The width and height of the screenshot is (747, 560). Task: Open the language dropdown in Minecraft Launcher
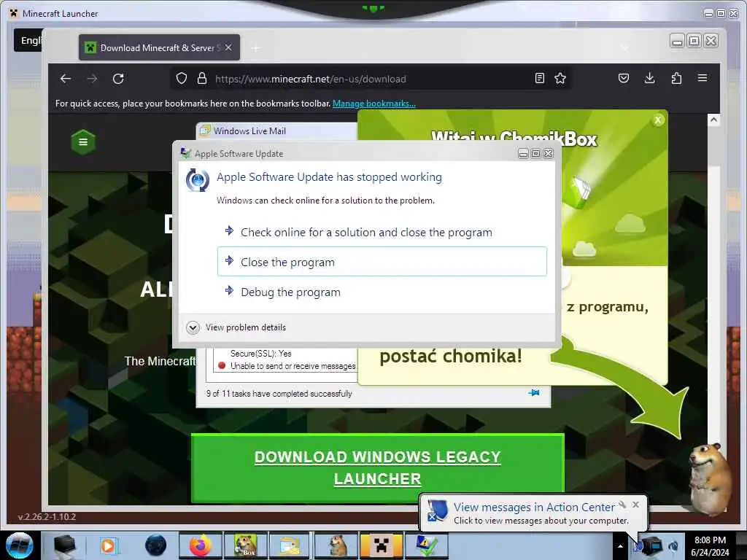tap(28, 41)
